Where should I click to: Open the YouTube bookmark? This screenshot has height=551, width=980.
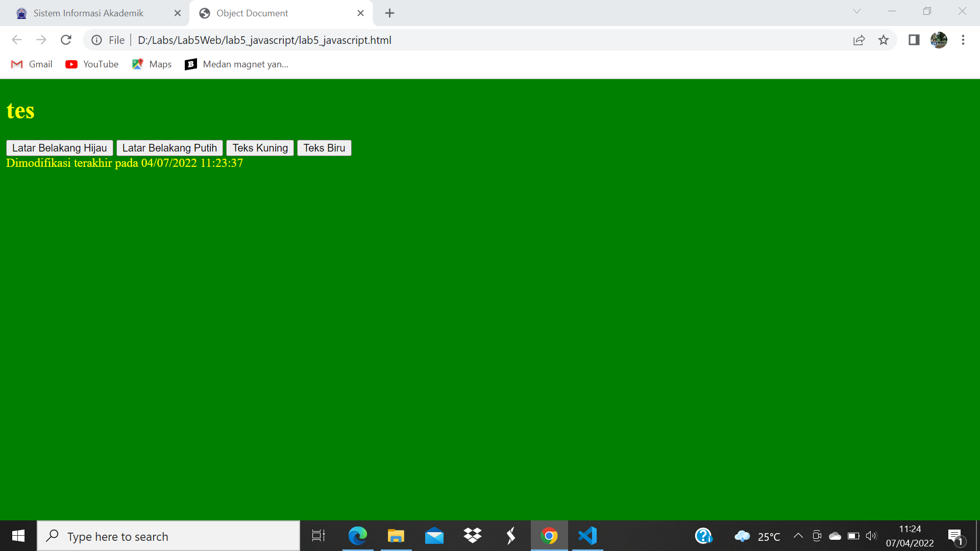(x=92, y=64)
